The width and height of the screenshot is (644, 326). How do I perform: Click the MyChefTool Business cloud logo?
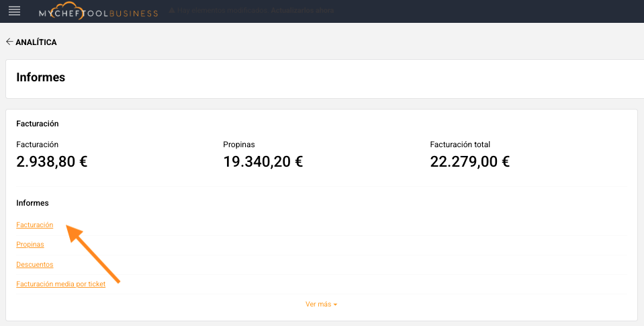click(98, 11)
